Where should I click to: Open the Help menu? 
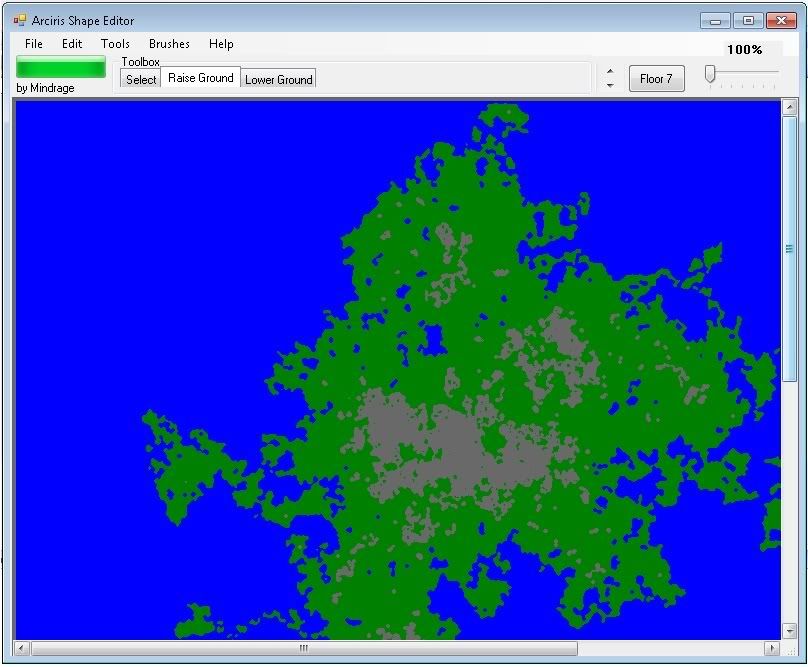(221, 44)
